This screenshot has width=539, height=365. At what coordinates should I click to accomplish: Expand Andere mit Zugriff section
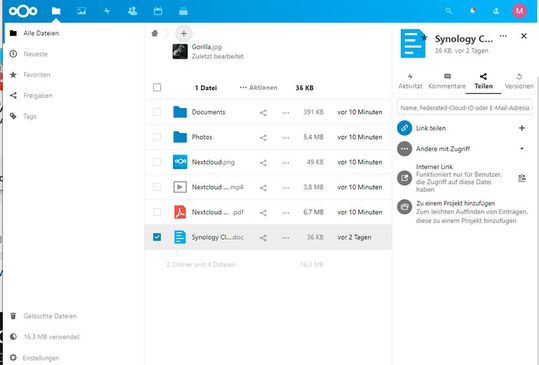click(522, 148)
